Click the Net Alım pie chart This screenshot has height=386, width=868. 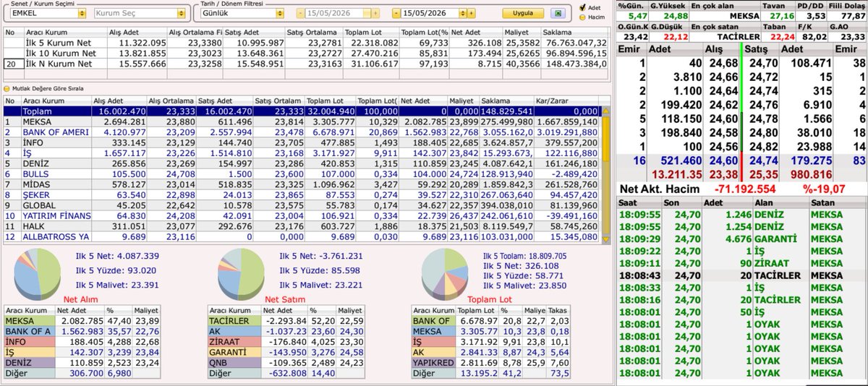38,276
